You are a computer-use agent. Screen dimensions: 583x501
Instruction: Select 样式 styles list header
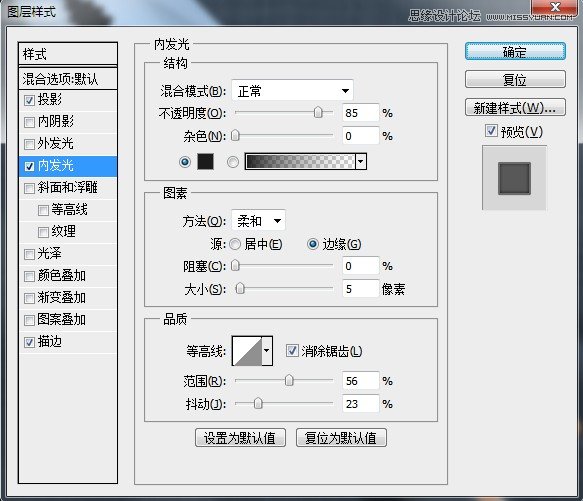[68, 54]
